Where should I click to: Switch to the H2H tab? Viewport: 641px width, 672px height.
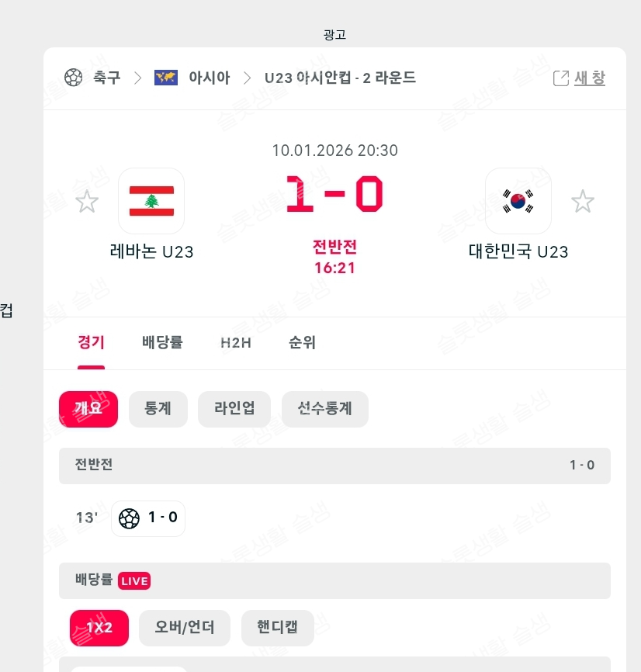point(236,342)
